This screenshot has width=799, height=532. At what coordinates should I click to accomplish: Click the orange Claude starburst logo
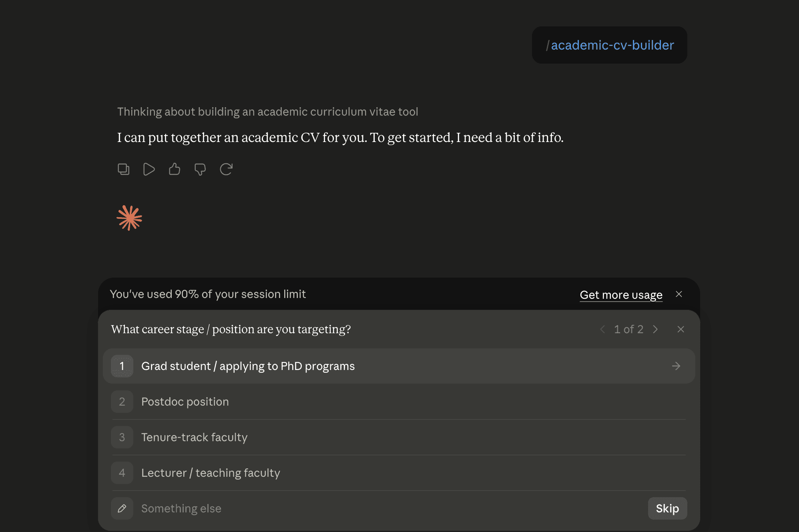[129, 218]
